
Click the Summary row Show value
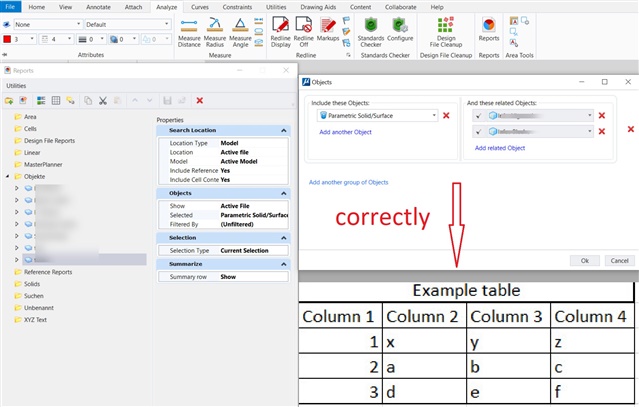(228, 277)
